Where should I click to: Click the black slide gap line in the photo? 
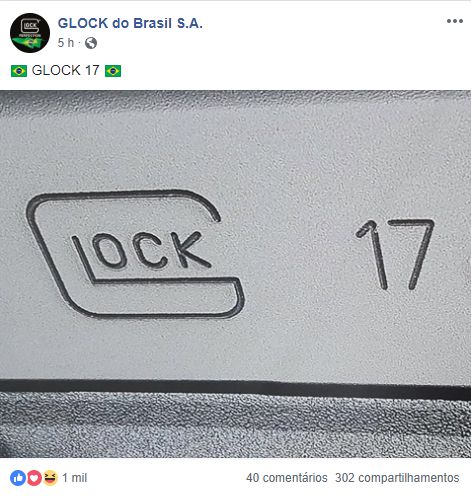click(235, 389)
